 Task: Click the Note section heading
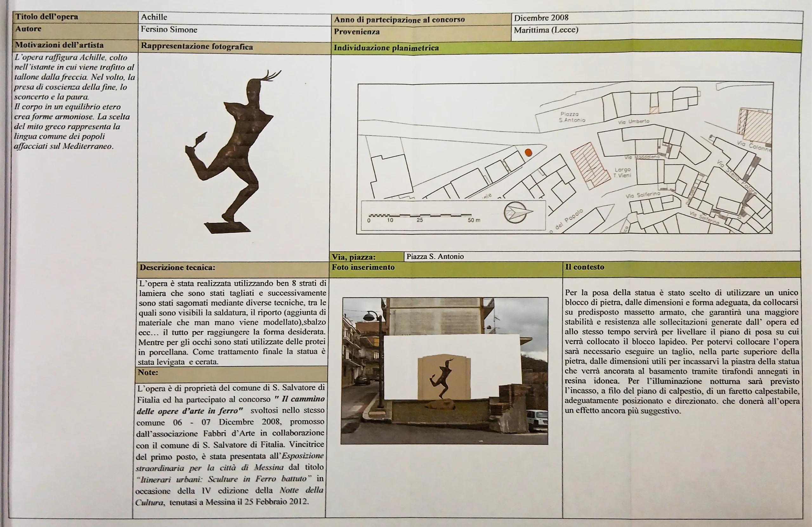click(x=148, y=372)
